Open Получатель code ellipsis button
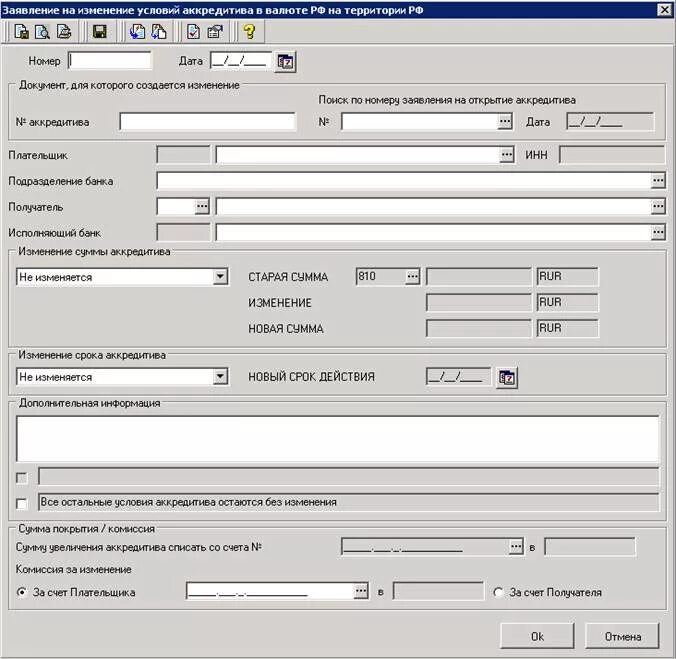The image size is (676, 659). pyautogui.click(x=202, y=206)
